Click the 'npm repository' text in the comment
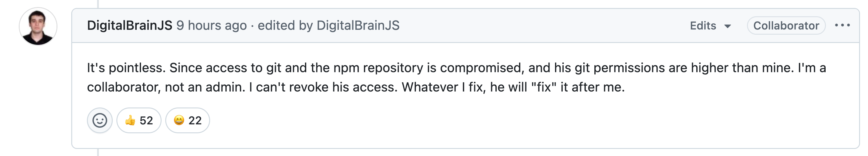868x156 pixels. (x=378, y=68)
